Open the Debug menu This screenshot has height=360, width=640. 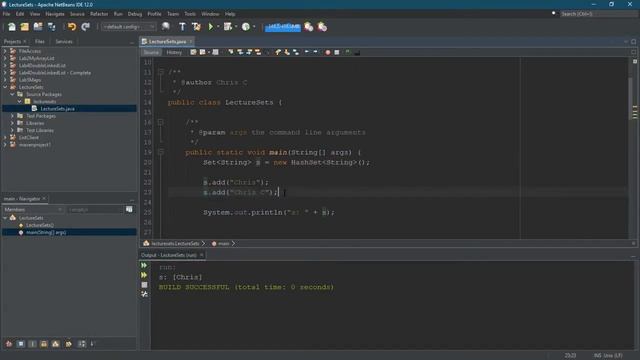tap(135, 14)
